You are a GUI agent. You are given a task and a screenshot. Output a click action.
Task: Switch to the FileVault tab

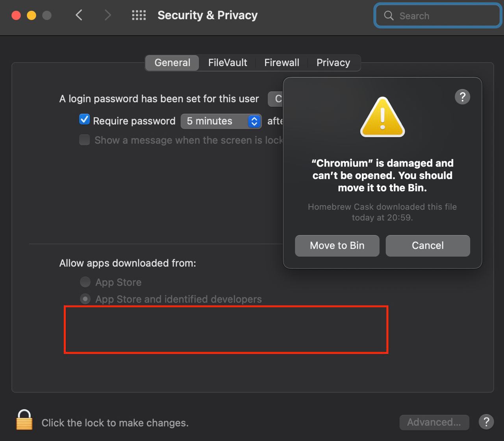click(228, 63)
